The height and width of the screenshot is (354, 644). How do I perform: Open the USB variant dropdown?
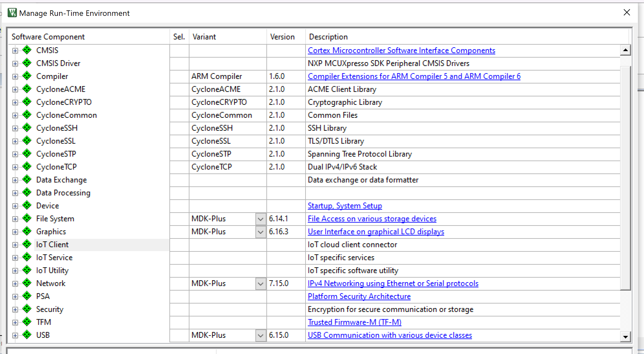[261, 335]
